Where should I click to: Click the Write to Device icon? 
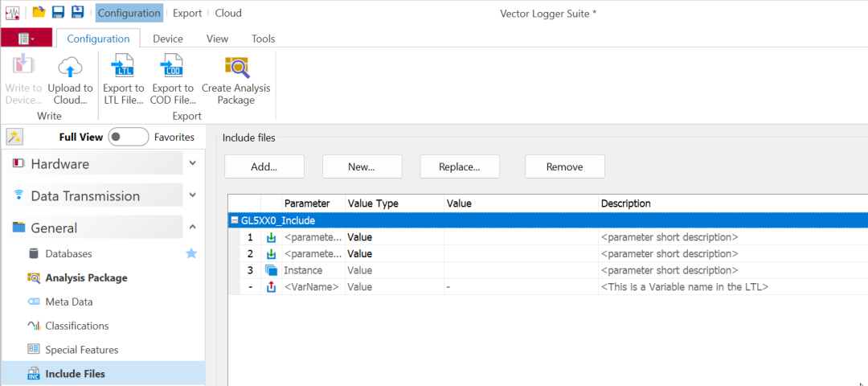click(24, 67)
